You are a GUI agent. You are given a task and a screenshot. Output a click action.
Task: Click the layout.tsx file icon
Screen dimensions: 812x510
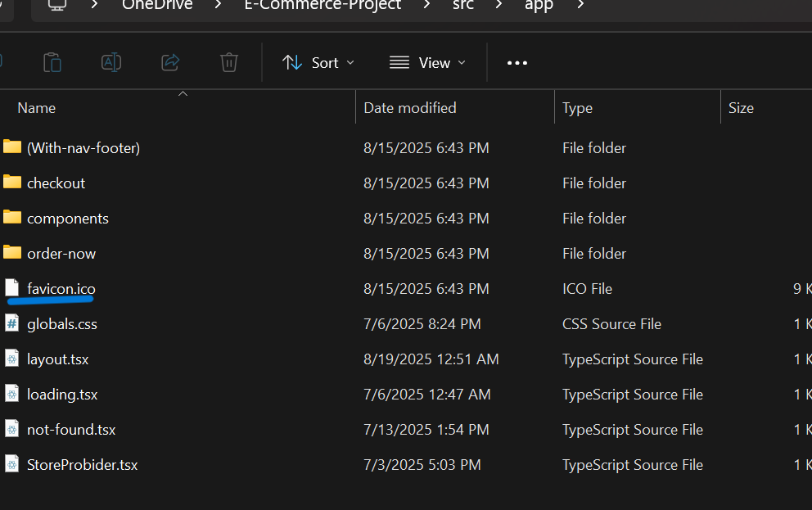pos(12,359)
